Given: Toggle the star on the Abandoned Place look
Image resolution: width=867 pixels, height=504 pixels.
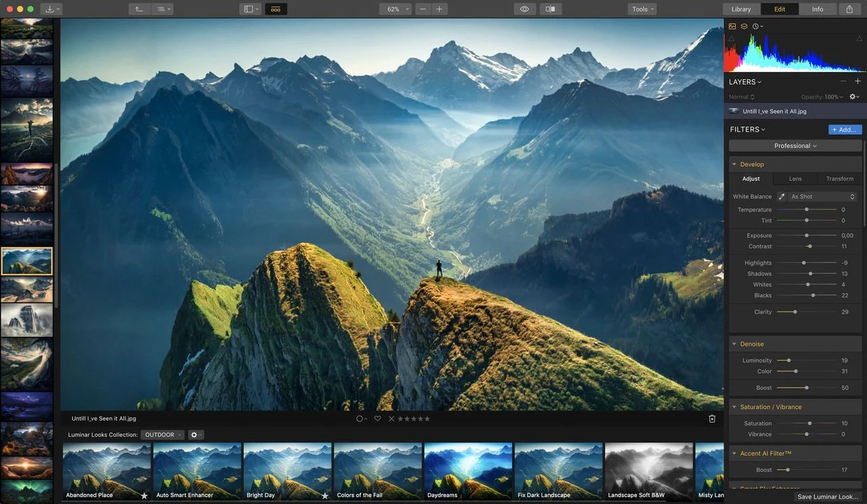Looking at the screenshot, I should 143,495.
